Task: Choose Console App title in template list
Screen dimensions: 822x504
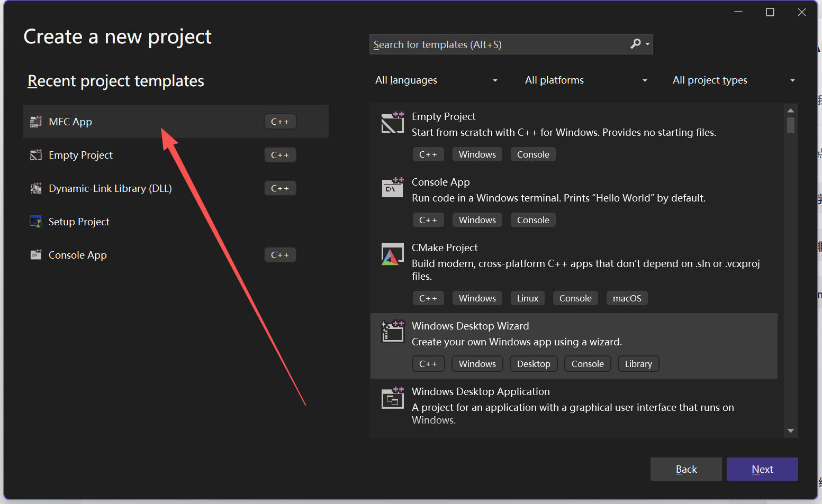Action: tap(441, 182)
